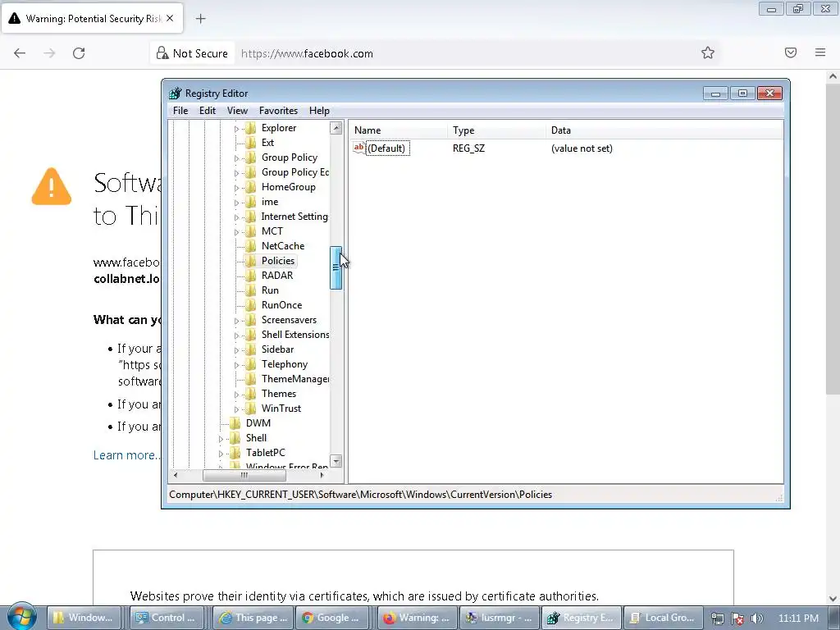
Task: Expand the HomeGroup registry key
Action: click(236, 188)
